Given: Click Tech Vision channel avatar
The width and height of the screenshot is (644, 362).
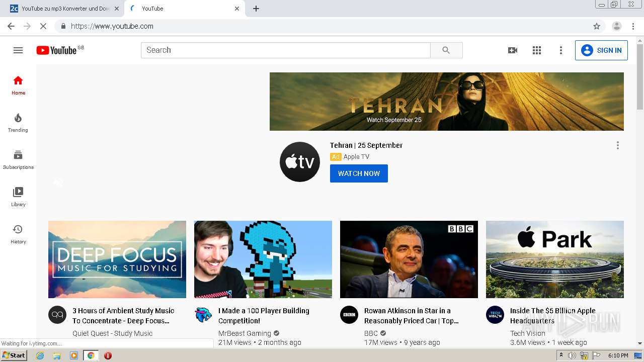Looking at the screenshot, I should coord(495,315).
